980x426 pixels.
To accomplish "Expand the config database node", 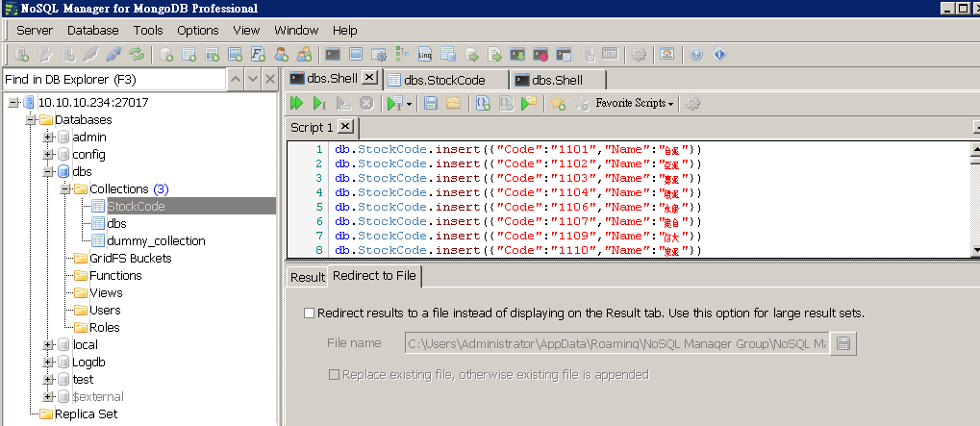I will pyautogui.click(x=47, y=154).
